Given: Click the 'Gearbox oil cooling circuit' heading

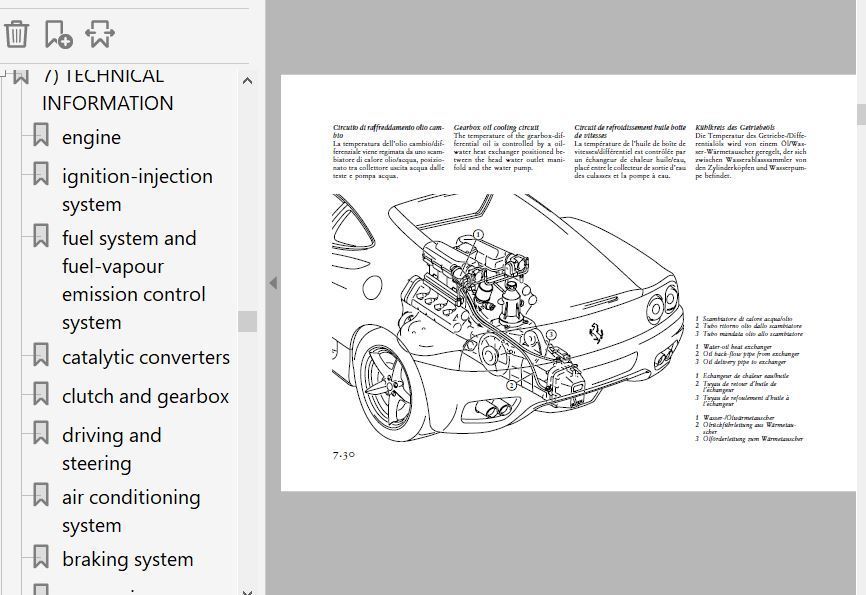Looking at the screenshot, I should (x=496, y=127).
